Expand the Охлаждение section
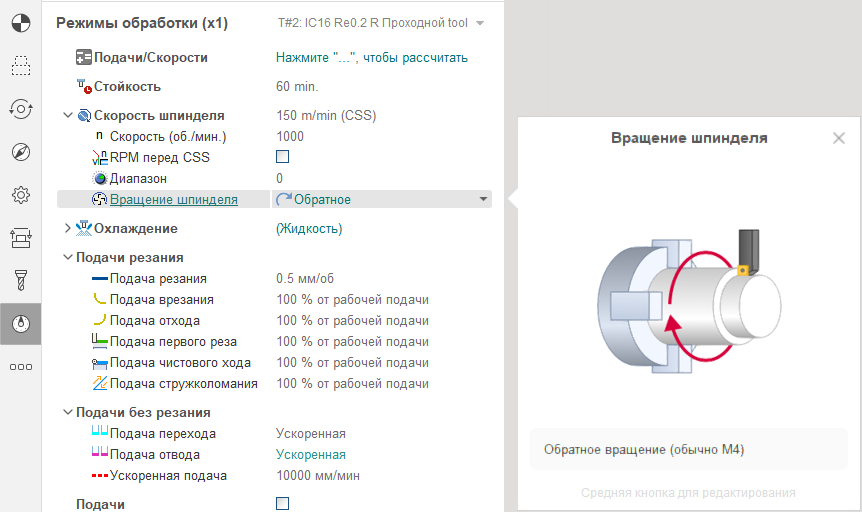Screen dimensions: 862x512 [68, 229]
